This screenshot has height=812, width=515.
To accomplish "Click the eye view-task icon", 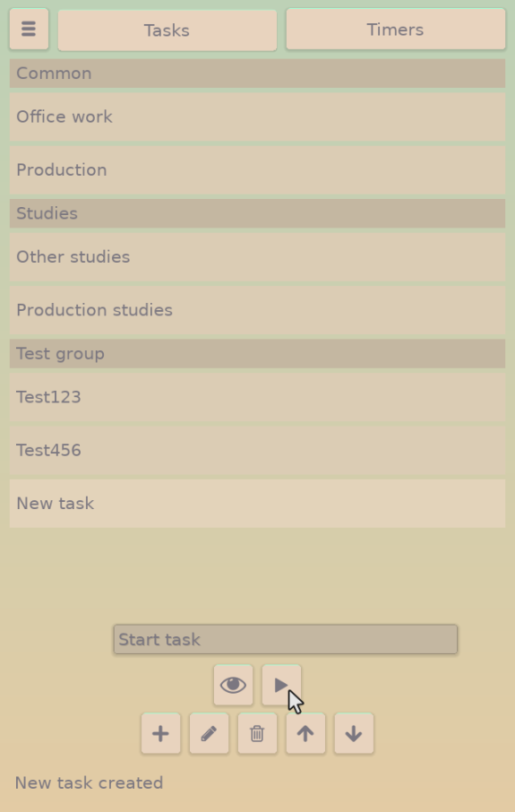I will tap(233, 685).
